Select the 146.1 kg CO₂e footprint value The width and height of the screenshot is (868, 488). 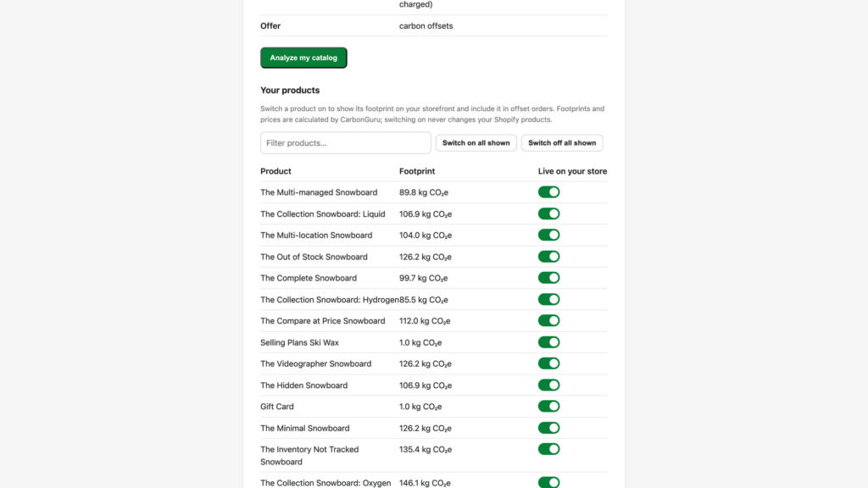point(425,483)
